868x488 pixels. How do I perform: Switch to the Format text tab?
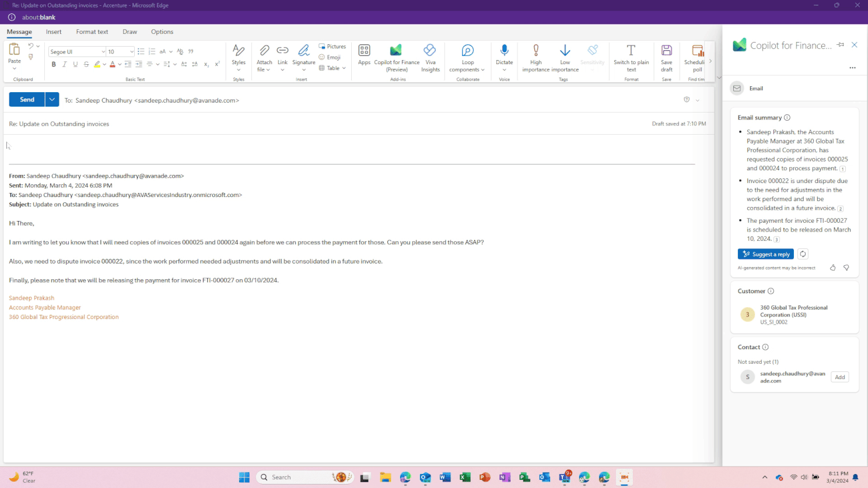click(x=92, y=32)
